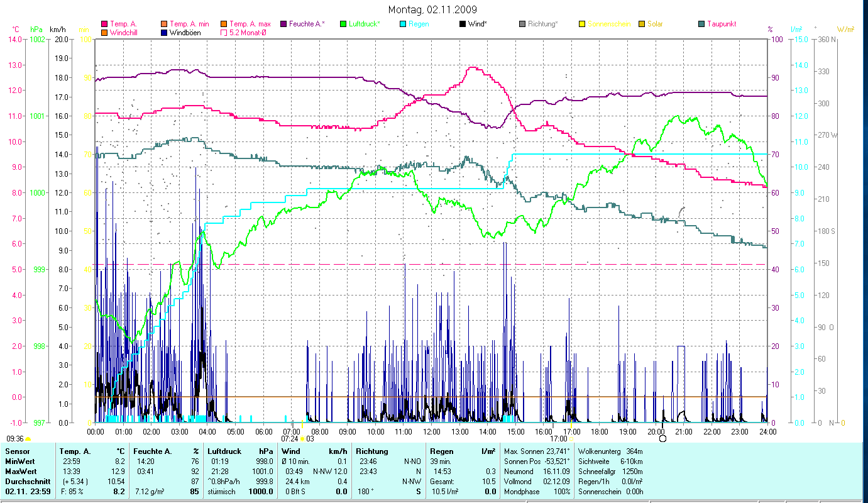Screen dimensions: 868x503
Task: Select the green Luftdruck legend swatch
Action: tap(343, 24)
